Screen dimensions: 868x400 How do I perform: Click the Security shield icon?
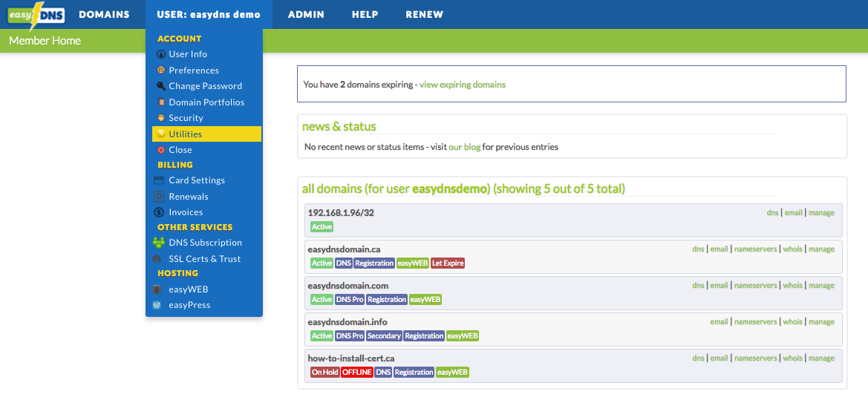coord(161,118)
